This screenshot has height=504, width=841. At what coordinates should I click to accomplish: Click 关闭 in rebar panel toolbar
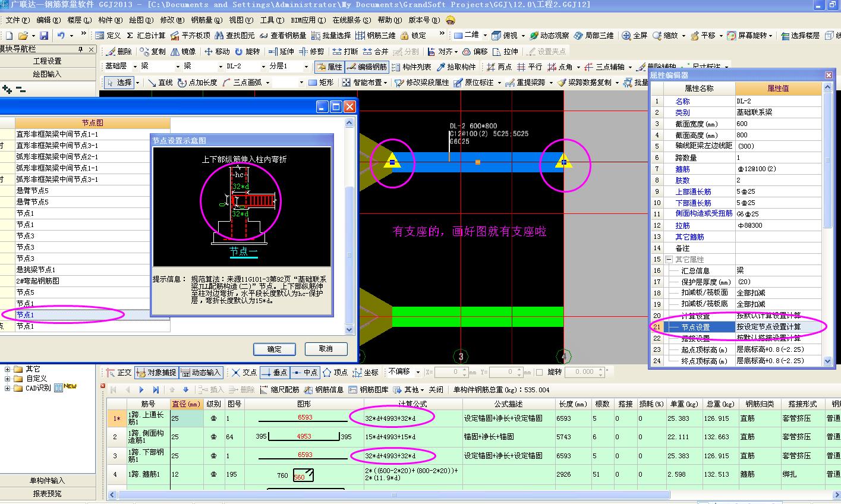436,390
